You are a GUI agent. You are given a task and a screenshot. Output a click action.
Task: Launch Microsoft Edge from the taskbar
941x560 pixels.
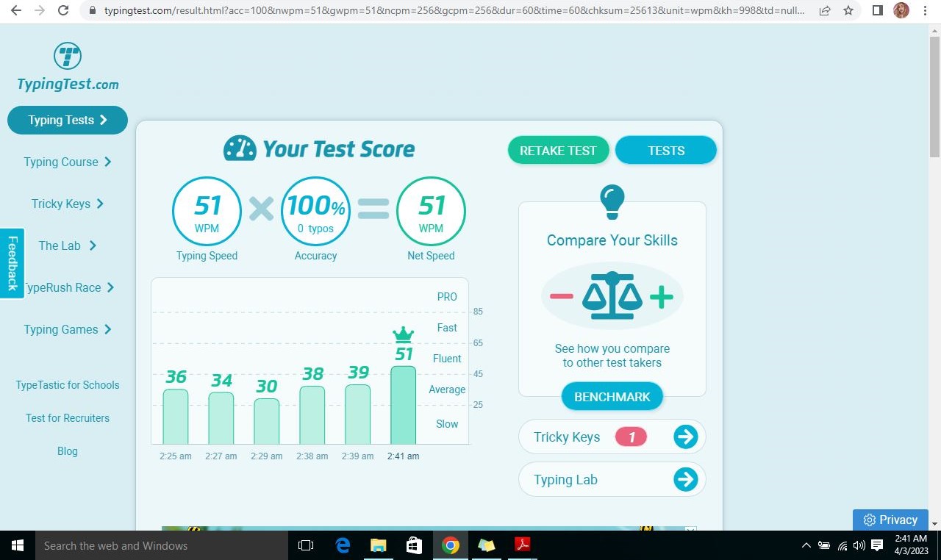[343, 545]
